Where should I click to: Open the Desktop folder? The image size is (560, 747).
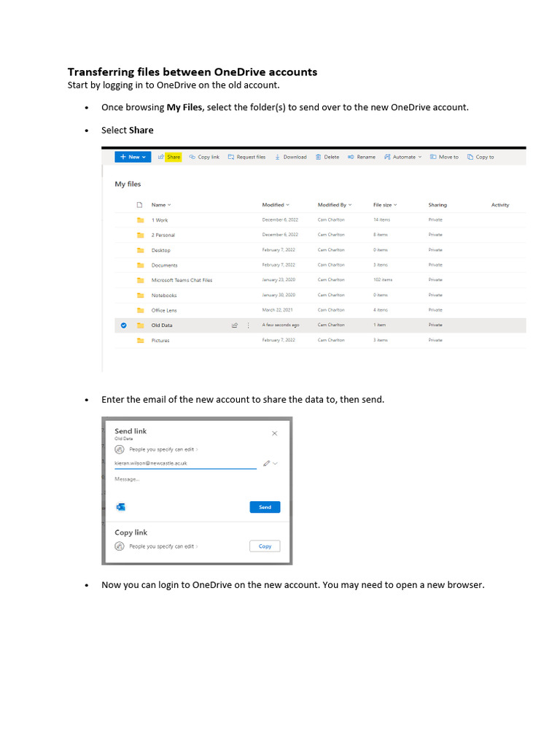tap(160, 250)
